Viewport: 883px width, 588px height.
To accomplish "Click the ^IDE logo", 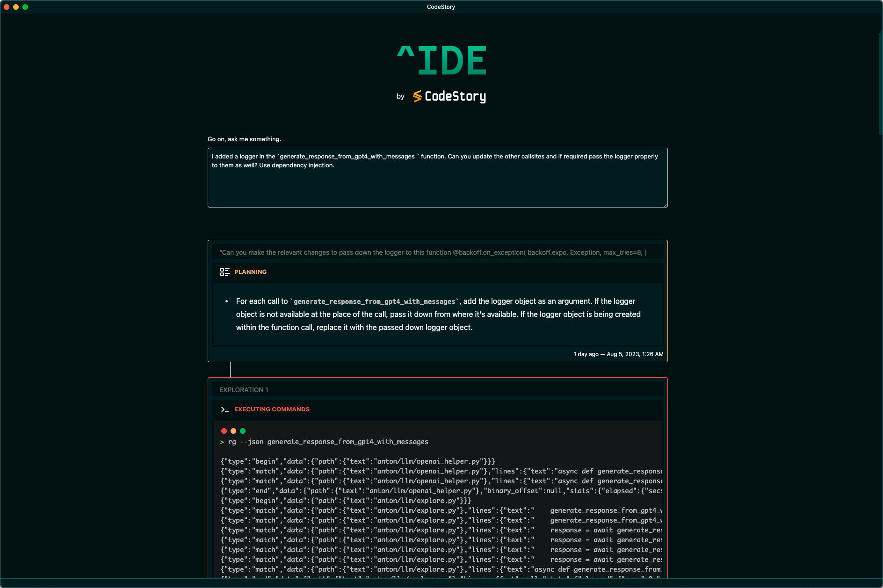I will click(x=441, y=60).
